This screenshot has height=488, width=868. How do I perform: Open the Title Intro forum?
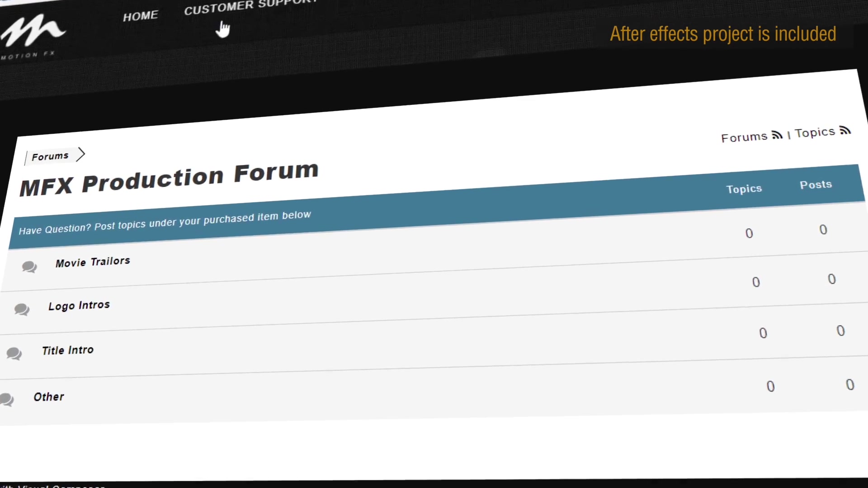click(x=68, y=350)
